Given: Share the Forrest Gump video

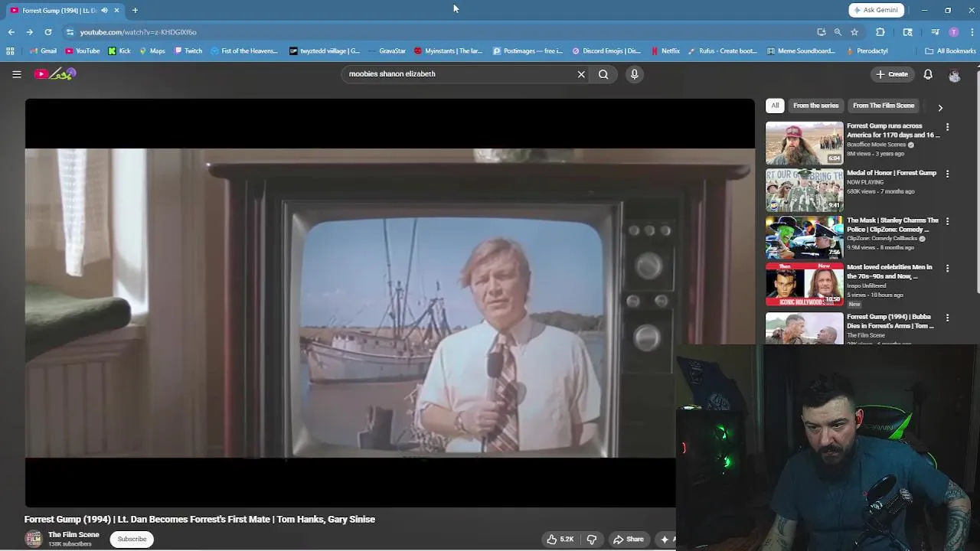Looking at the screenshot, I should pos(629,540).
